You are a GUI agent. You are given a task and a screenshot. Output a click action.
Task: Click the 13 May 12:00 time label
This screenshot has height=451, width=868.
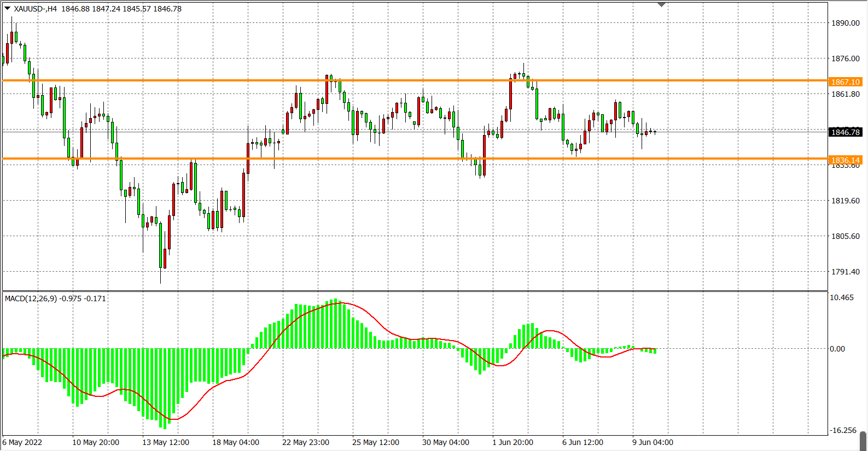[x=166, y=442]
